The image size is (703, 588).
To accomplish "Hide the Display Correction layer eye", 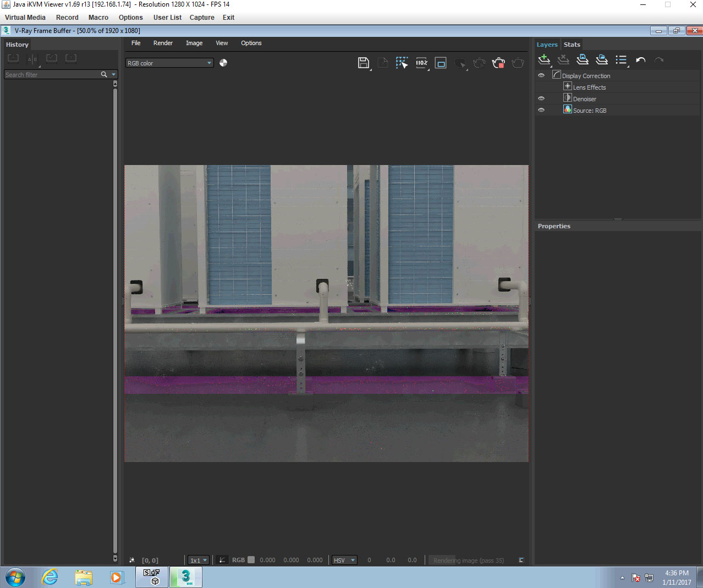I will click(x=541, y=75).
